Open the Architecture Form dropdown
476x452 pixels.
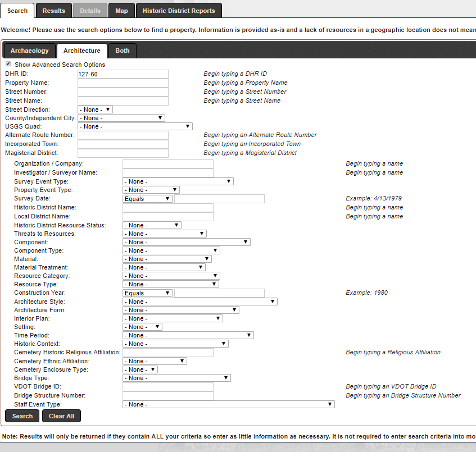(x=181, y=311)
